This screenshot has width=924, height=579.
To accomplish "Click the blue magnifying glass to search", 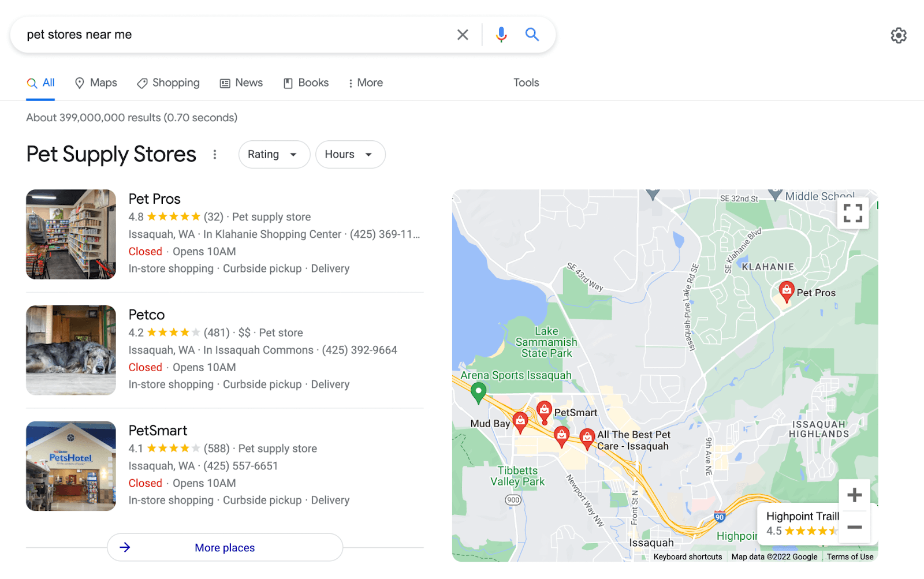I will click(x=532, y=35).
